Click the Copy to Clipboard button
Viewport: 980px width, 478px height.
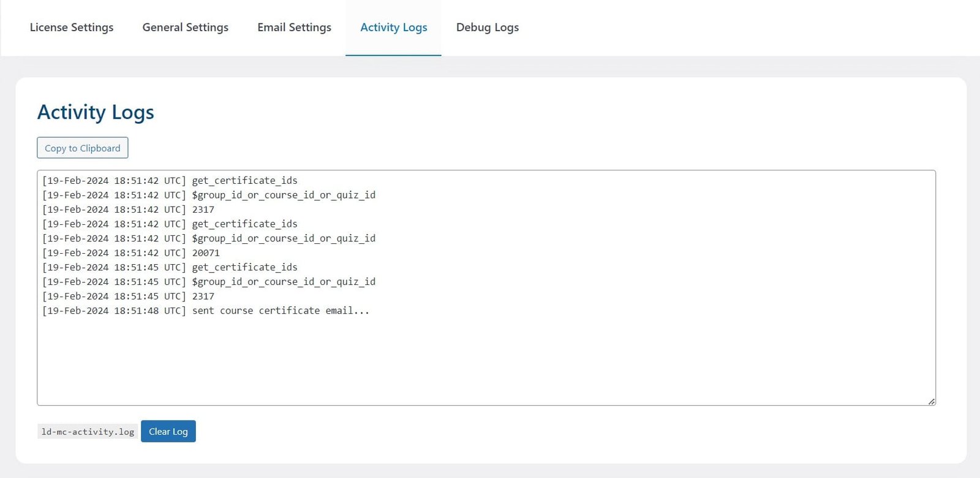[x=83, y=148]
